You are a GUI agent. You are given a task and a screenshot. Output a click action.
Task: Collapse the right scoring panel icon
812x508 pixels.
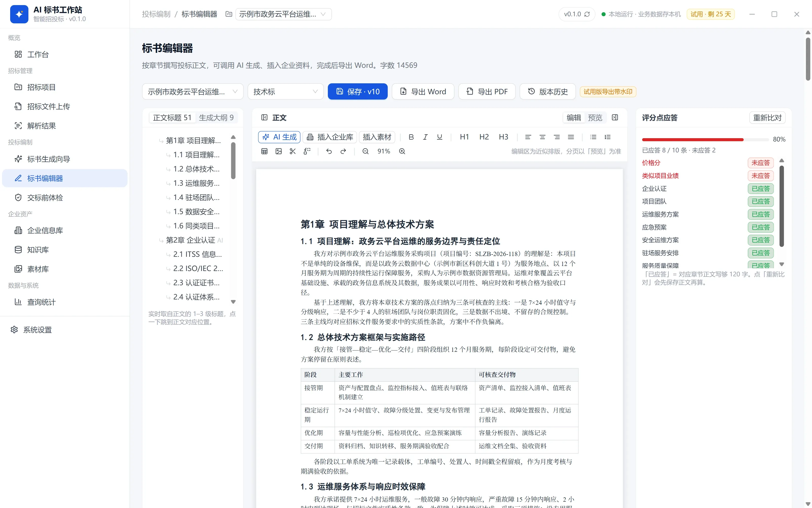pos(615,118)
